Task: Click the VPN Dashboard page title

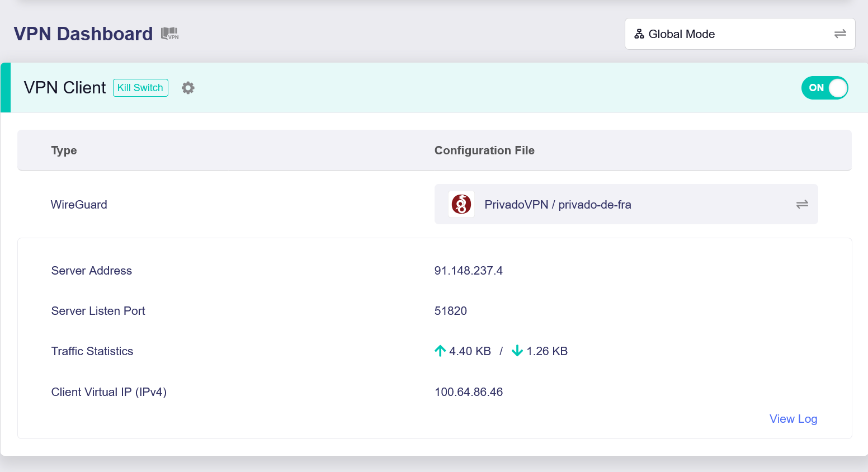Action: pos(83,34)
